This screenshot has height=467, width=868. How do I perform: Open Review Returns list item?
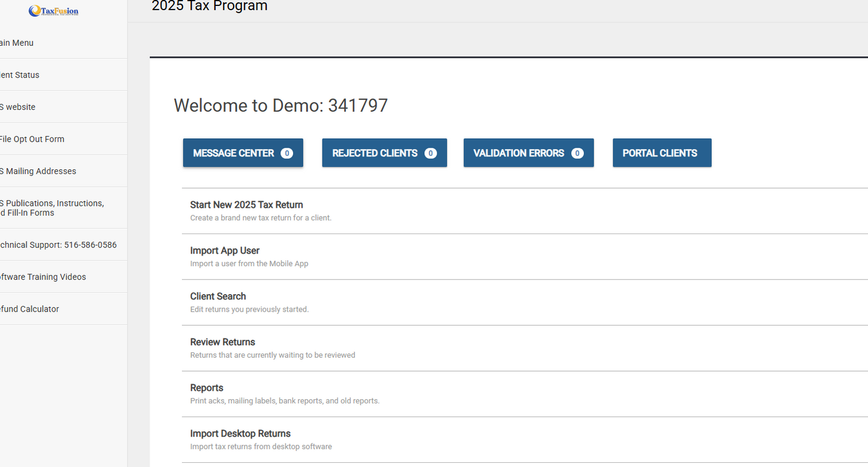(x=222, y=342)
